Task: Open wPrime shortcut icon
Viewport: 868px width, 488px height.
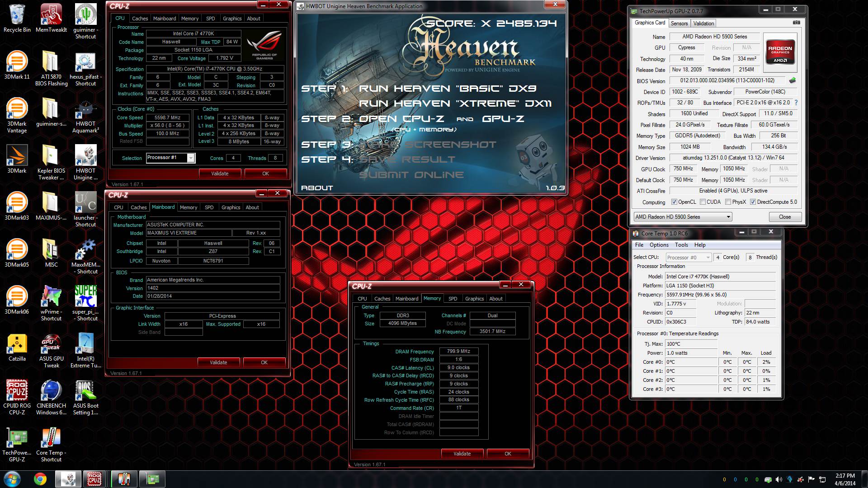Action: click(51, 303)
